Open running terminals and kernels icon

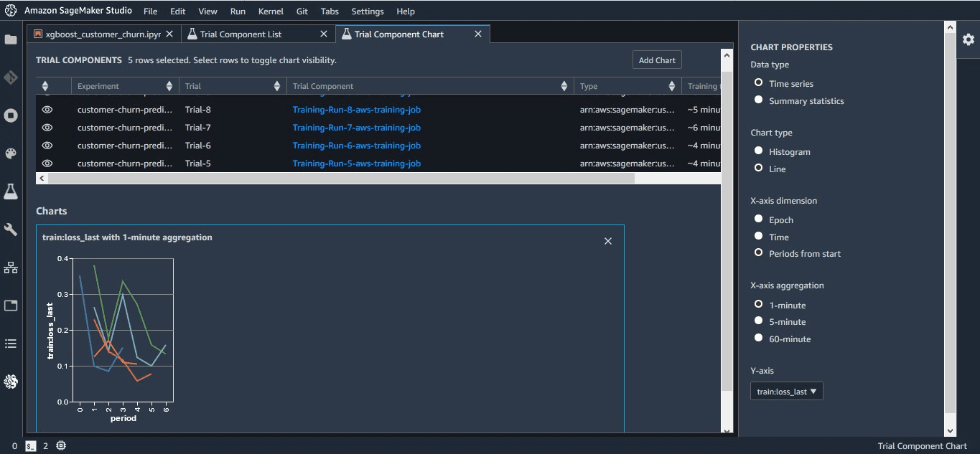pos(11,115)
